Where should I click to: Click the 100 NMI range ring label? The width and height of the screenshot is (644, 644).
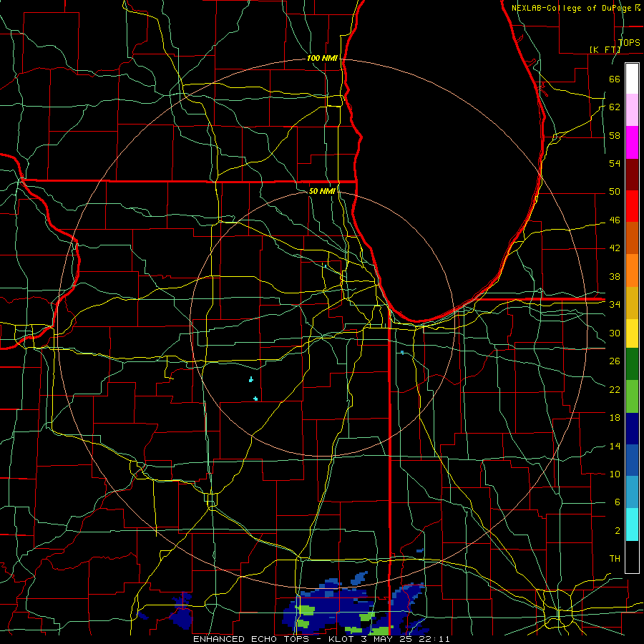pos(322,59)
